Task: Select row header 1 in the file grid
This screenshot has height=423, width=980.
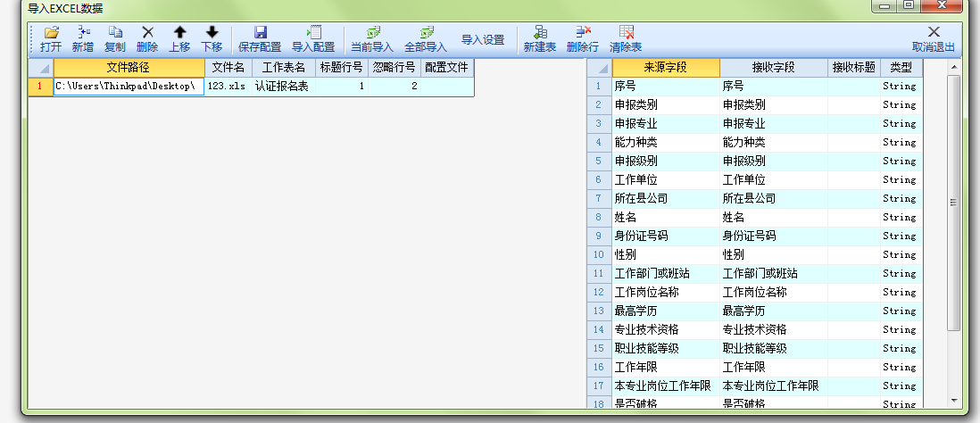Action: tap(41, 87)
